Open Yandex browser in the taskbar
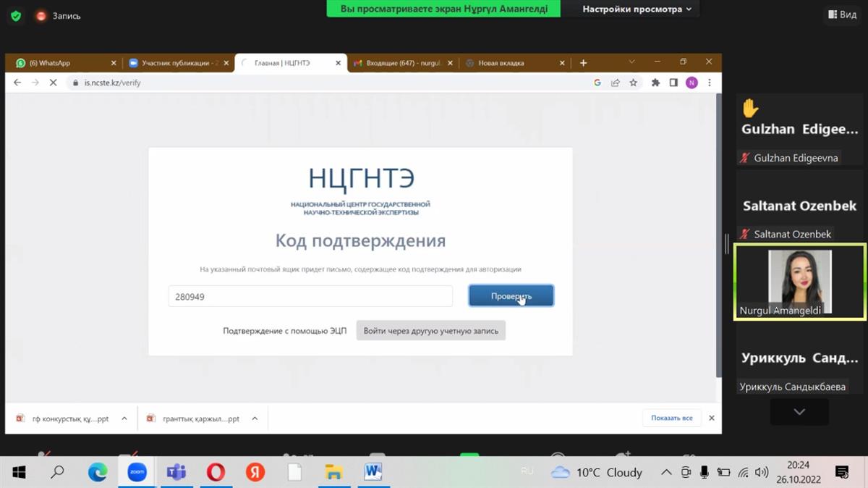The image size is (868, 488). 255,472
